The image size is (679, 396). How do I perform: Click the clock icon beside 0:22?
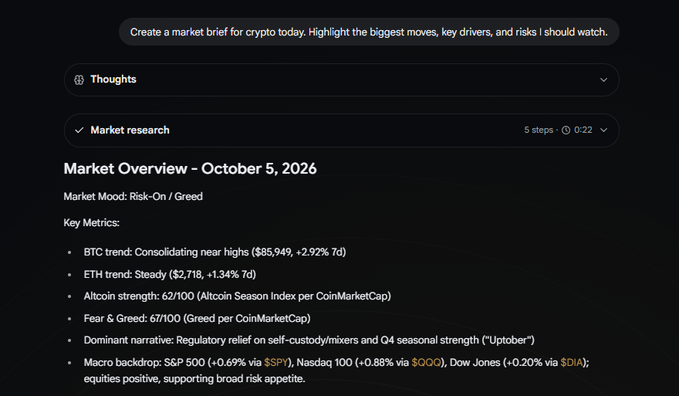click(x=566, y=130)
